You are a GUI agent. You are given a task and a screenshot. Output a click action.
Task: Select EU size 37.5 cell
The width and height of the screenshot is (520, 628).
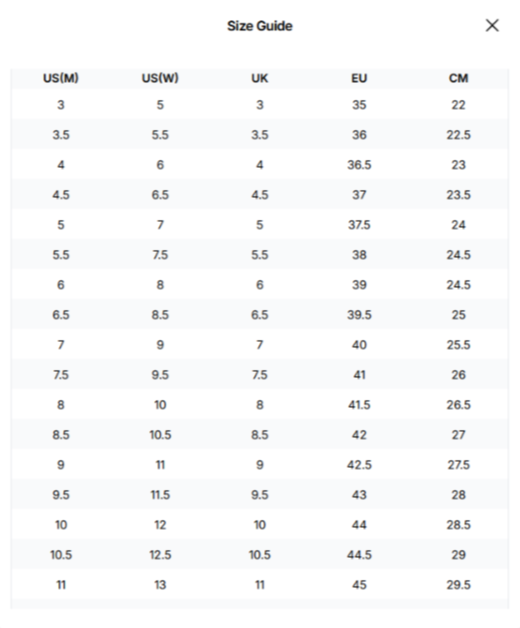point(359,225)
